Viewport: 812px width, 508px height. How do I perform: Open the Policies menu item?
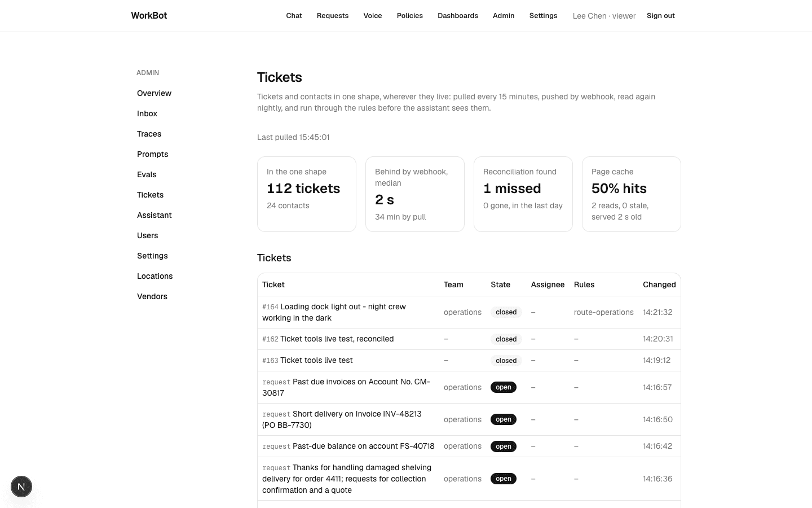tap(410, 16)
